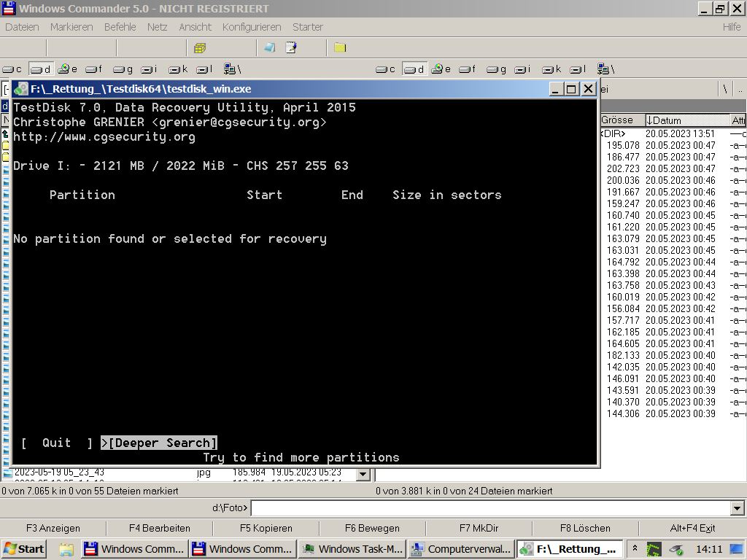Select file row with size 159.247

[x=673, y=204]
